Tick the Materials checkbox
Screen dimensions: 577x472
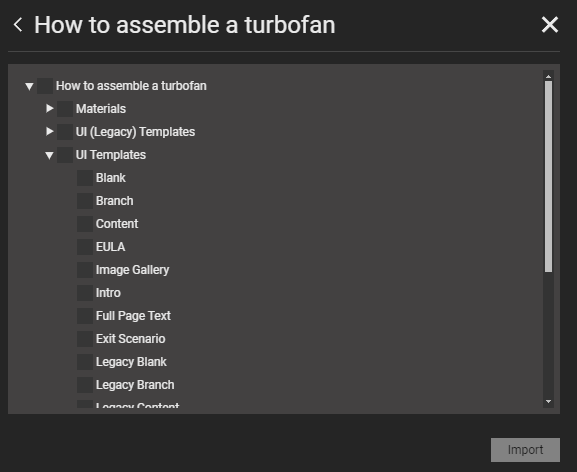click(65, 109)
